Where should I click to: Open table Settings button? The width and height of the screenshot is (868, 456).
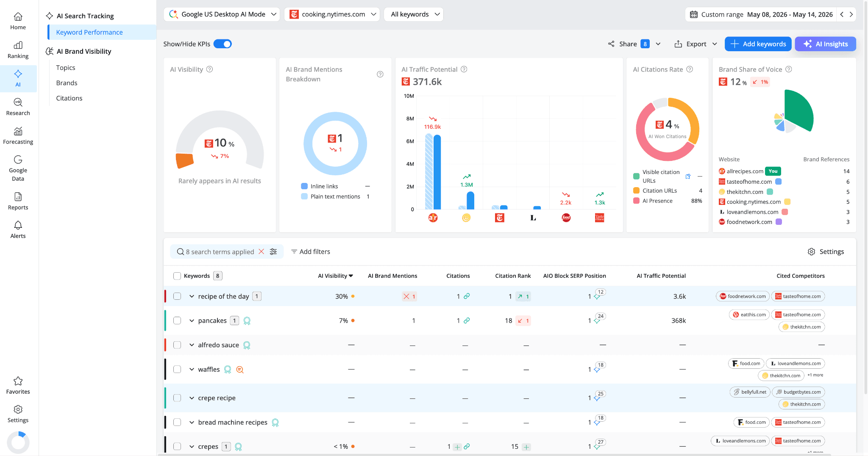[826, 251]
